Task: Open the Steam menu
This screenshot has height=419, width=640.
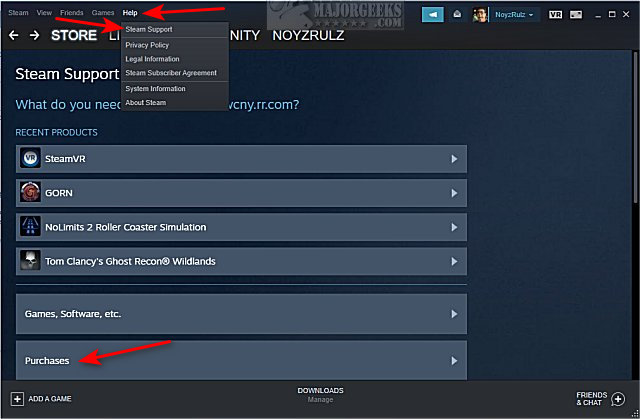Action: click(x=18, y=13)
